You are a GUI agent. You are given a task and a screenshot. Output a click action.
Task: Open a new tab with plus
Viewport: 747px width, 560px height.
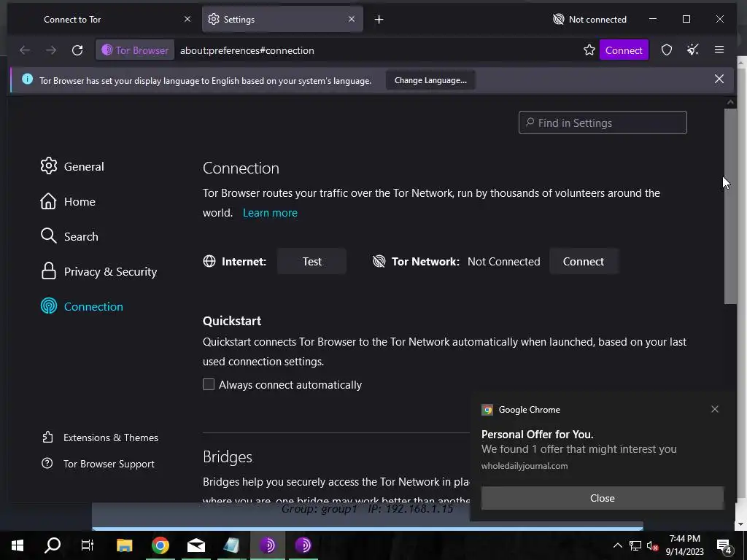tap(379, 20)
